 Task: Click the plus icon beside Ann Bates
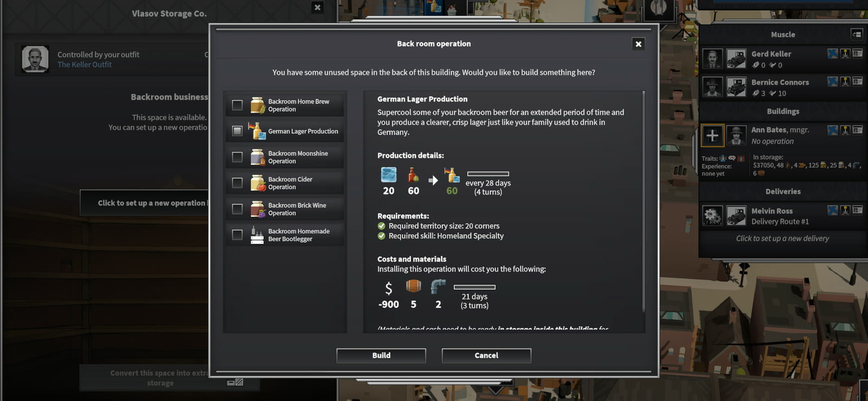(712, 135)
